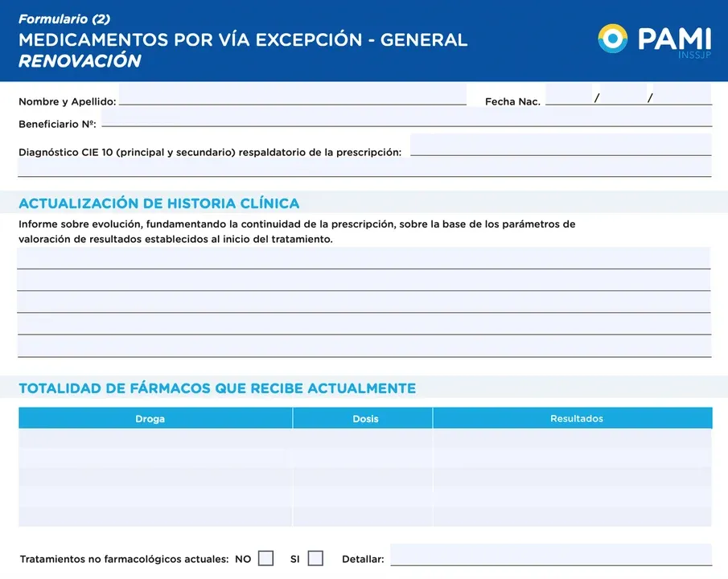Check the NO box for non-pharmacological treatments

tap(265, 558)
